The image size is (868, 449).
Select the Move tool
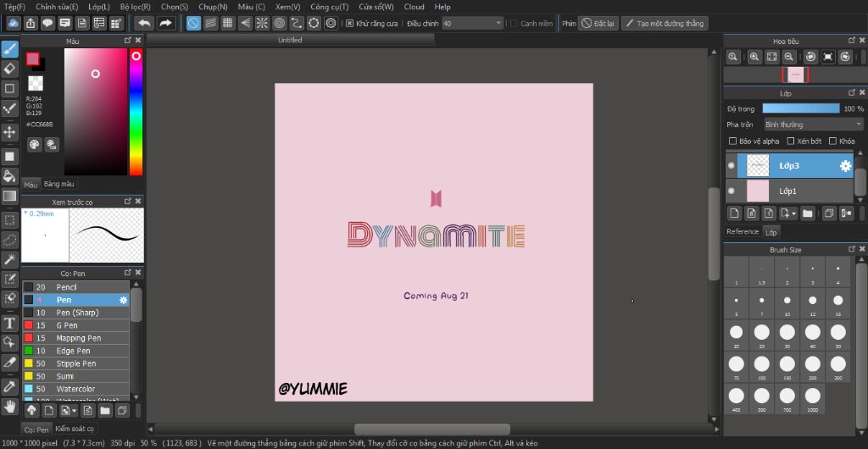click(x=9, y=131)
